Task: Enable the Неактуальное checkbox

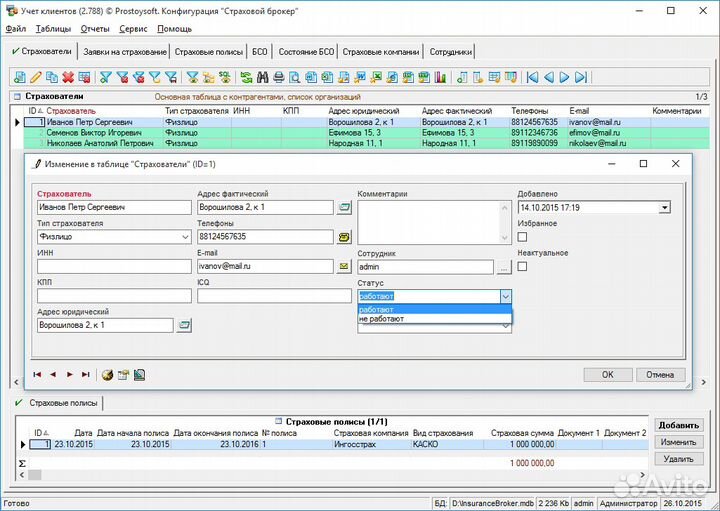Action: 522,266
